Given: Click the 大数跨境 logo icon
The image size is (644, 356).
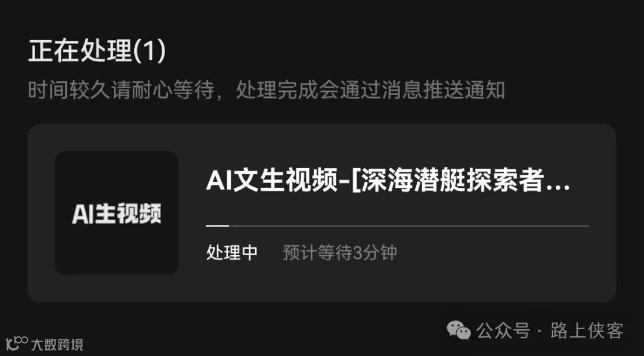Looking at the screenshot, I should point(17,343).
